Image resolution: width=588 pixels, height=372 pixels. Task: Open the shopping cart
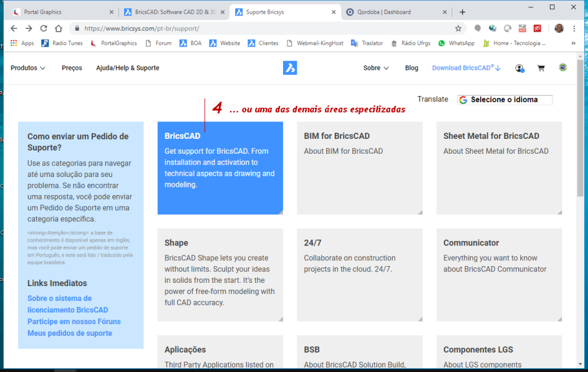pos(541,68)
